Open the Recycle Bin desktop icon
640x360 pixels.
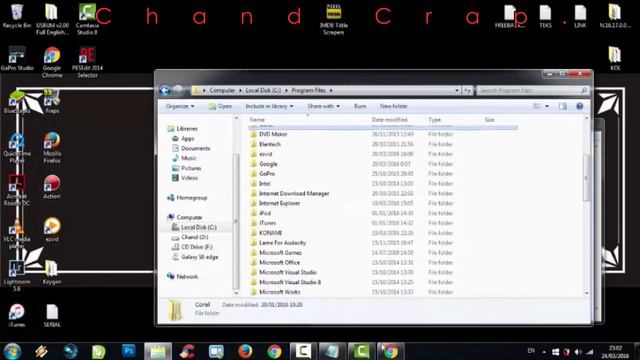pos(17,16)
